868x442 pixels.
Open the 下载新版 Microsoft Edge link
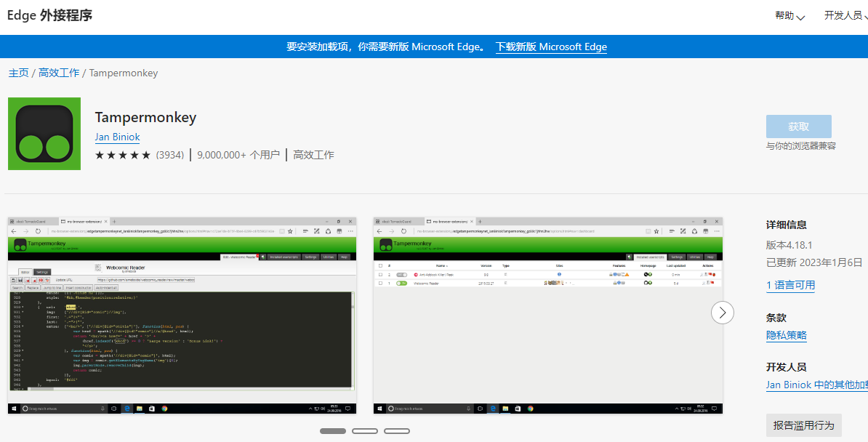click(551, 47)
